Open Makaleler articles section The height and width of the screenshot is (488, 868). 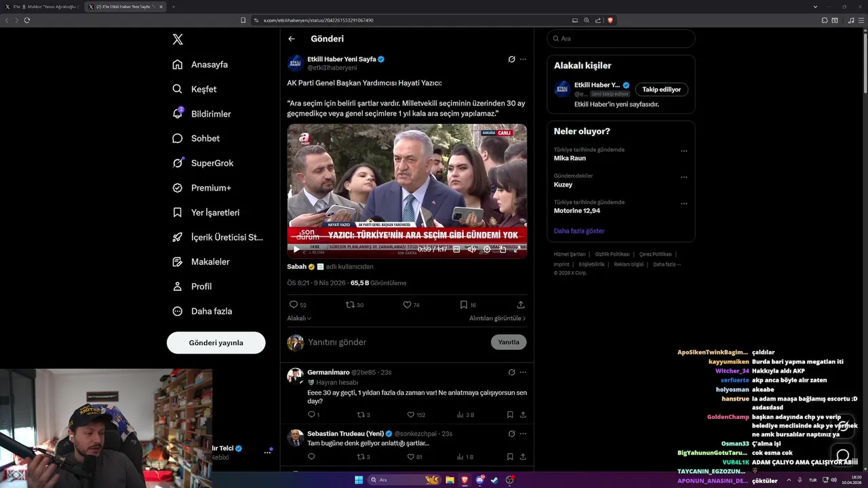[x=201, y=262]
